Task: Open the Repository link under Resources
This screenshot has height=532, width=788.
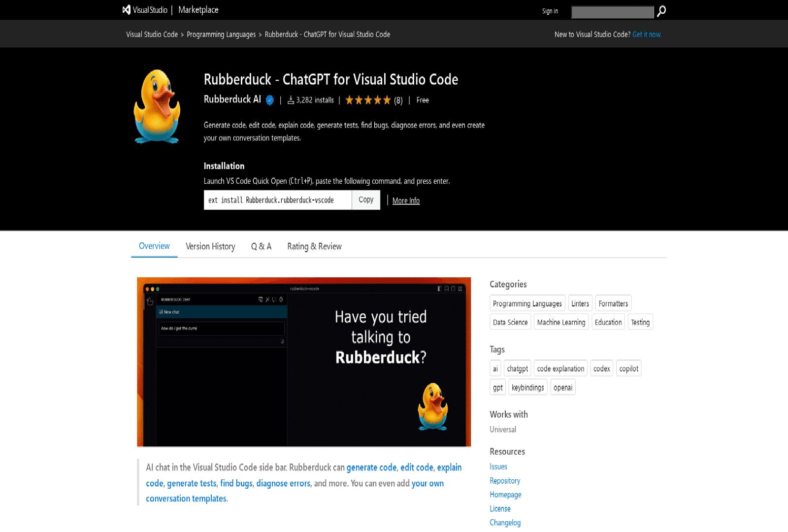Action: click(x=505, y=480)
